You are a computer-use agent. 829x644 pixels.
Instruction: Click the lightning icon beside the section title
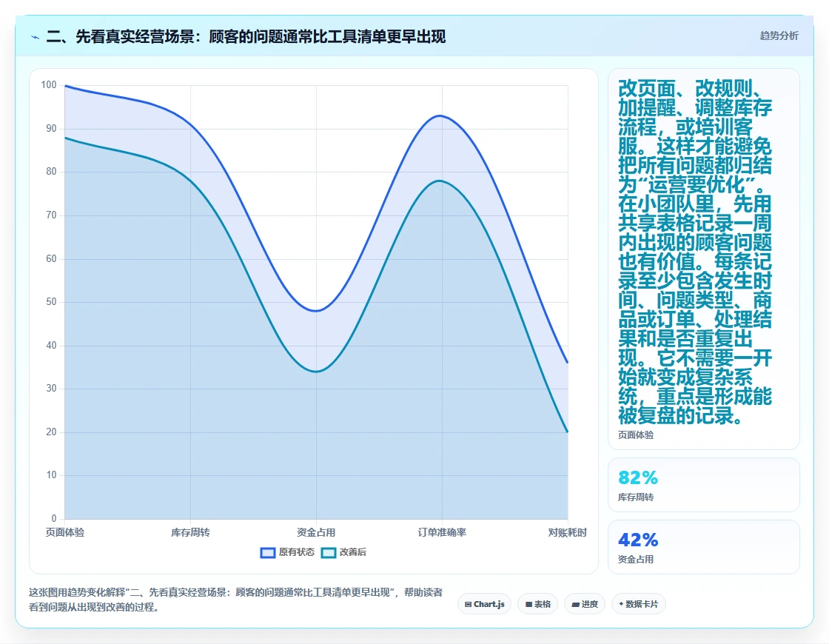click(x=36, y=37)
